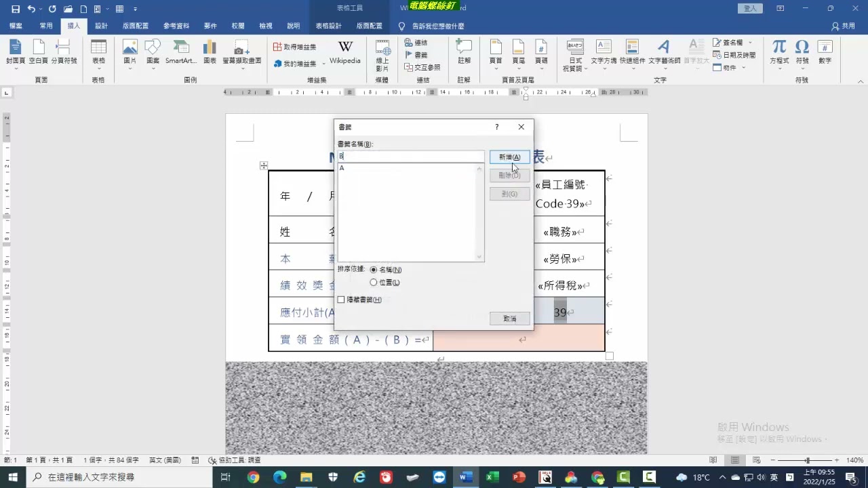Viewport: 868px width, 488px height.
Task: Insert an online video (線上影片)
Action: (382, 56)
